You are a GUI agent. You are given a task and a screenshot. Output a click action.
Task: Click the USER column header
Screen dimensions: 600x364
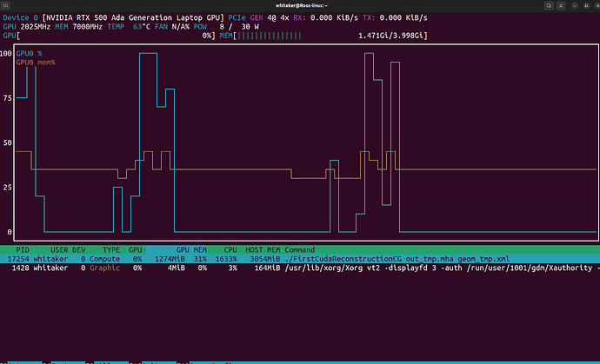click(59, 250)
